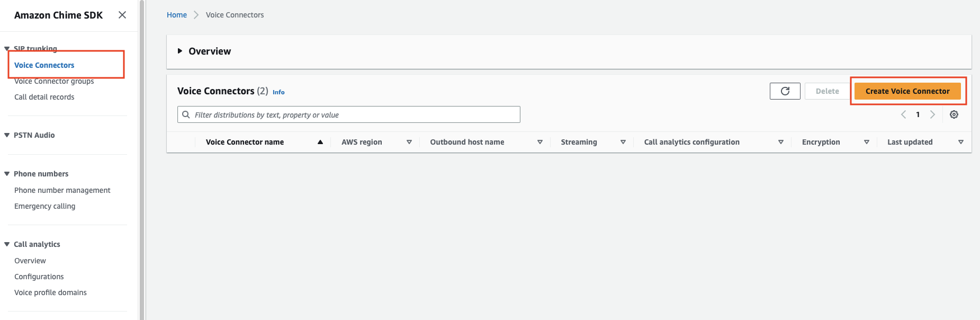Collapse the Phone numbers section
The width and height of the screenshot is (980, 320).
7,174
